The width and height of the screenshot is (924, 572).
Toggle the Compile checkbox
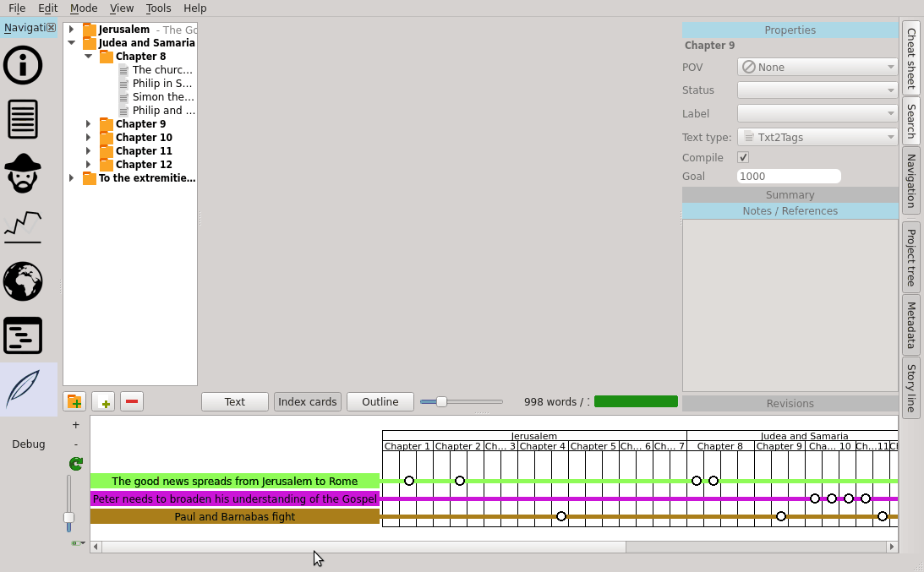click(x=743, y=157)
